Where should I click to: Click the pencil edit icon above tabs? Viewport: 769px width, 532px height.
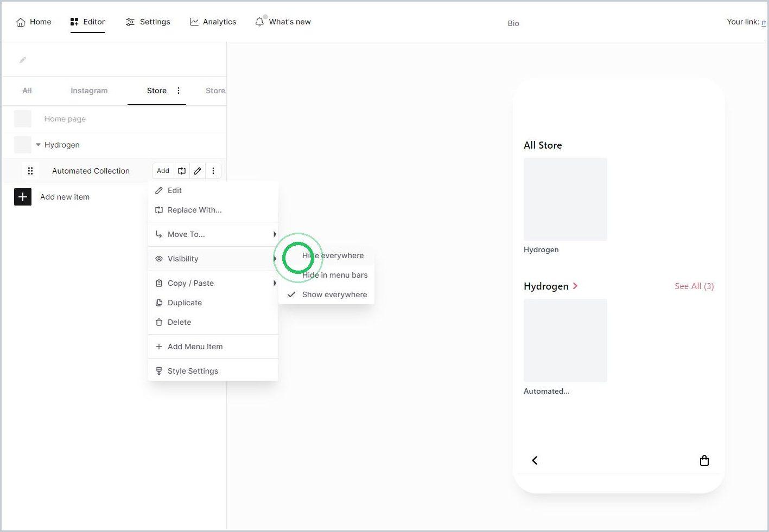click(x=23, y=60)
